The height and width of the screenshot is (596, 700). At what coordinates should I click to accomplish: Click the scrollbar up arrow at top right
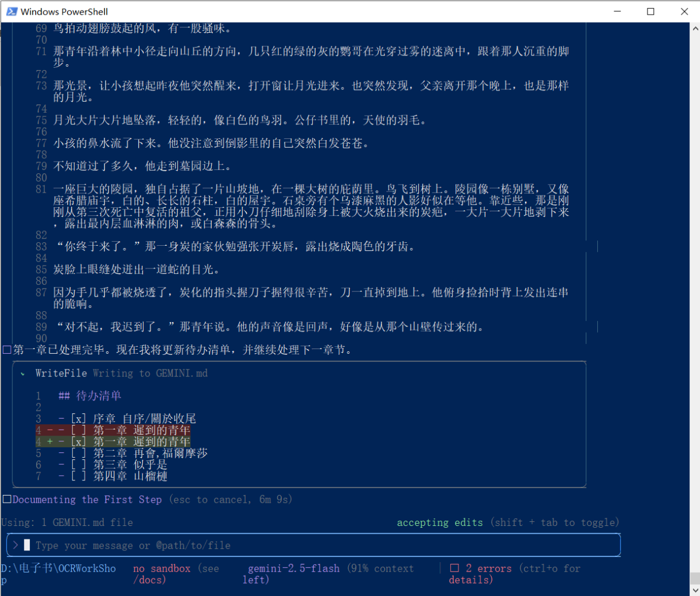[x=695, y=27]
